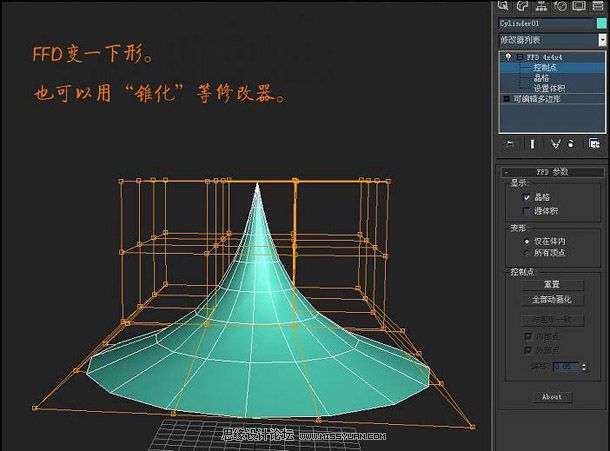Screen dimensions: 610x451
Task: Click the Pin Stack icon
Action: click(510, 144)
